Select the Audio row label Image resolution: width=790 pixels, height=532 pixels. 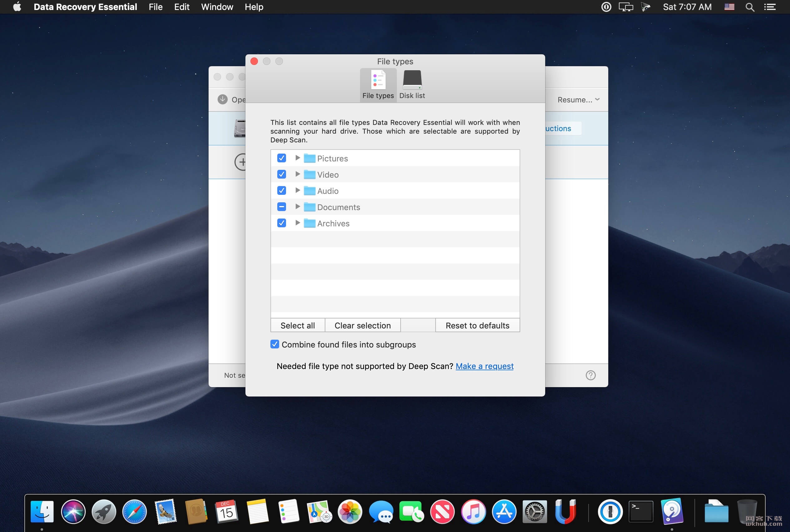point(328,191)
